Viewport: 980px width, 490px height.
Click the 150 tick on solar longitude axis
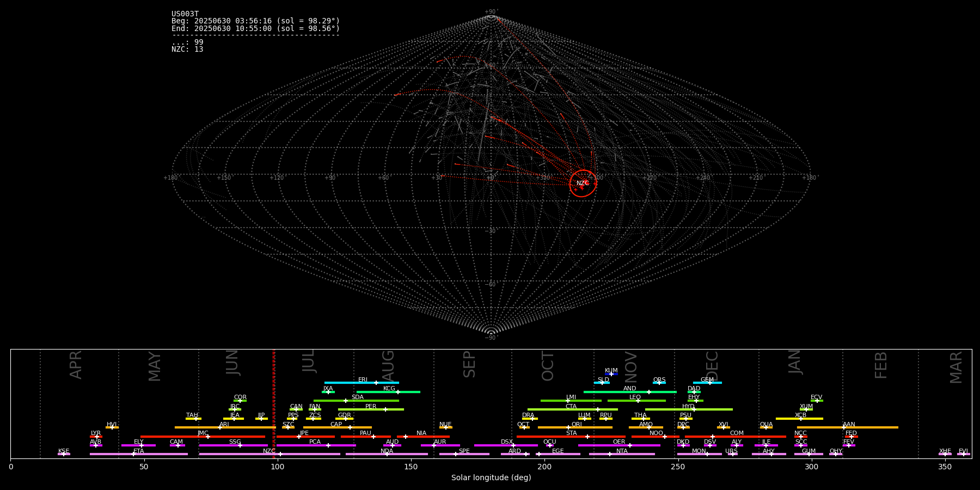pyautogui.click(x=411, y=467)
